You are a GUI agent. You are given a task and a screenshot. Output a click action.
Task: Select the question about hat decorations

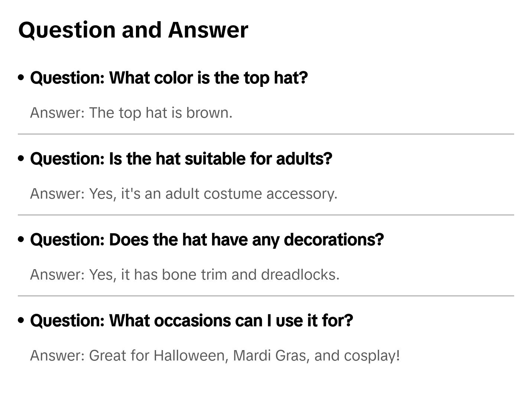pos(207,240)
